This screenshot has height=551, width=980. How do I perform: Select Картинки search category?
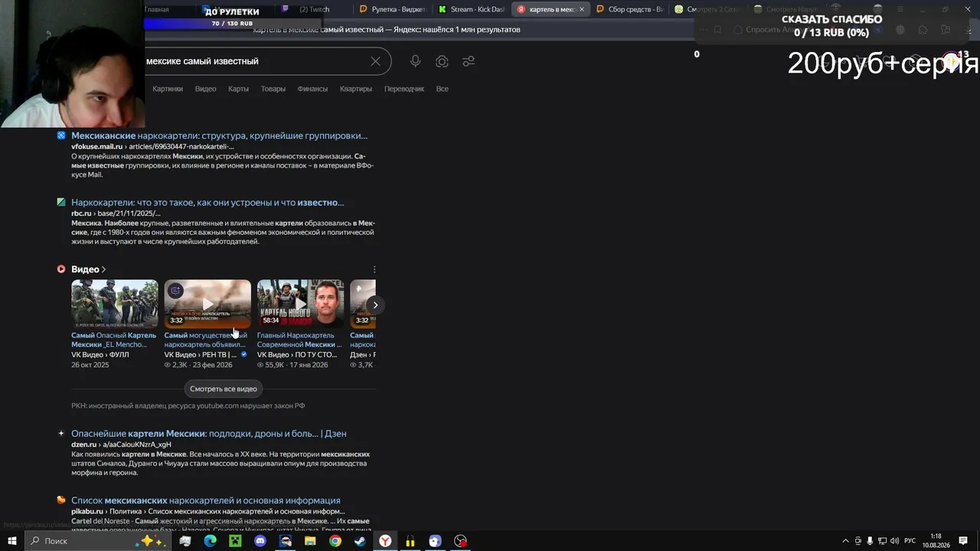168,89
